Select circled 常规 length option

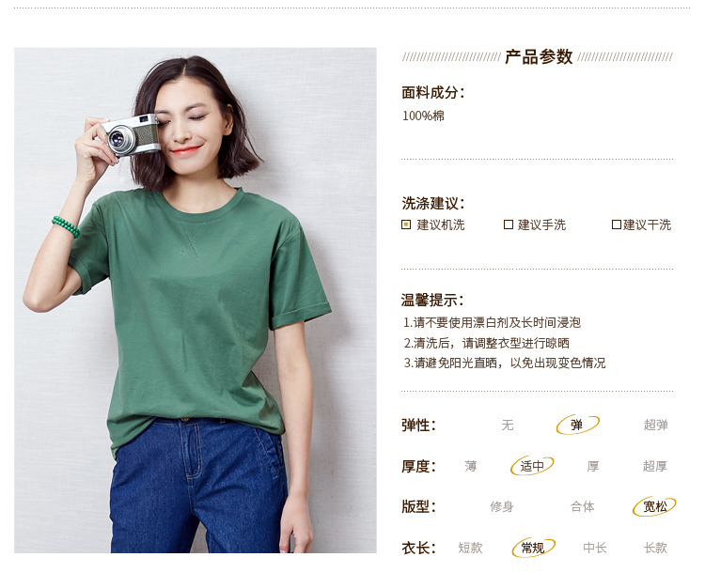(533, 548)
